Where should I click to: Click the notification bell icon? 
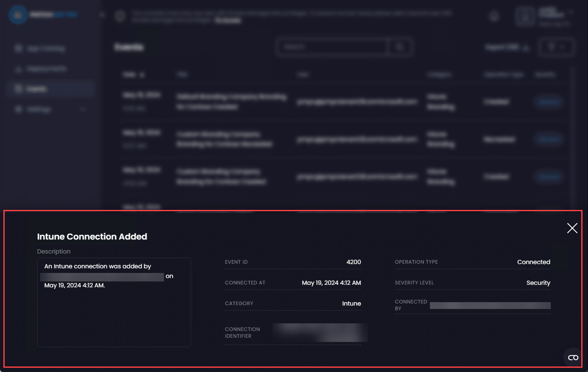click(494, 17)
